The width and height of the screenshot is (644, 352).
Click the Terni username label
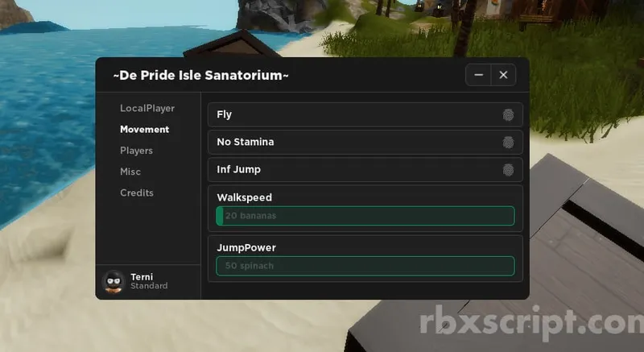(142, 277)
